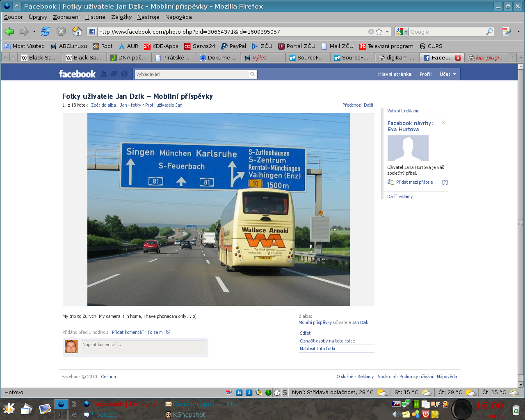Click the bookmark star in address bar
525x420 pixels.
point(379,32)
